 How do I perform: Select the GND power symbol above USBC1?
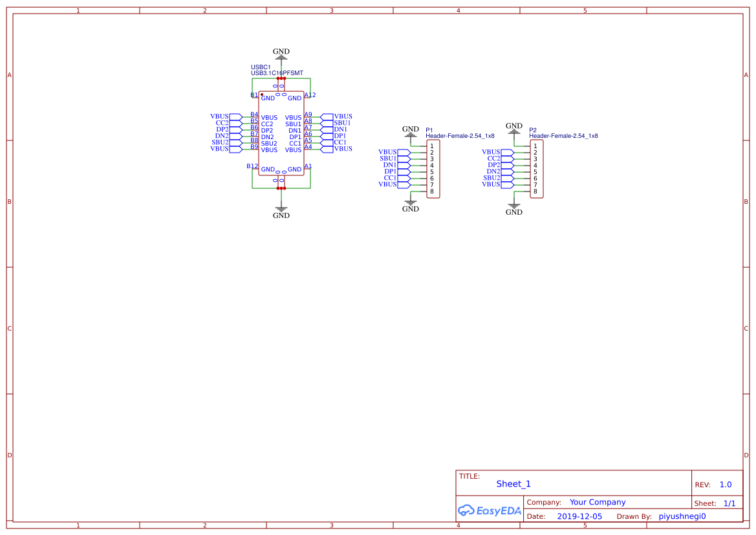pos(281,55)
